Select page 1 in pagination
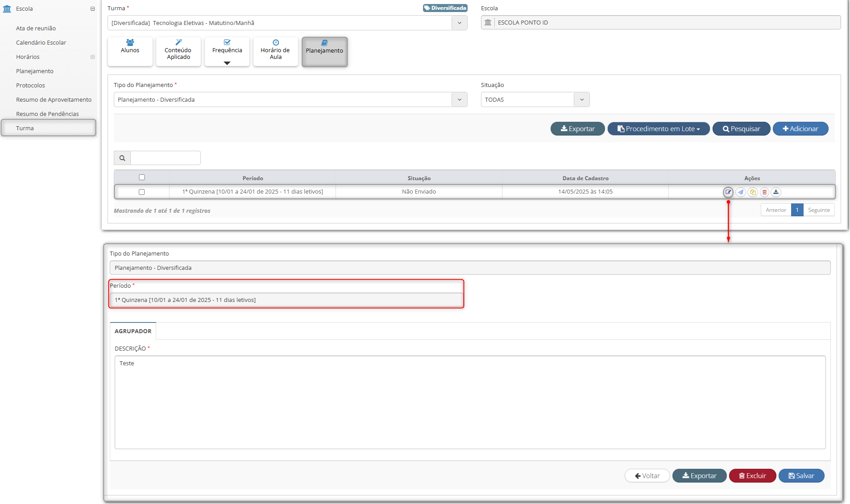 click(x=797, y=210)
